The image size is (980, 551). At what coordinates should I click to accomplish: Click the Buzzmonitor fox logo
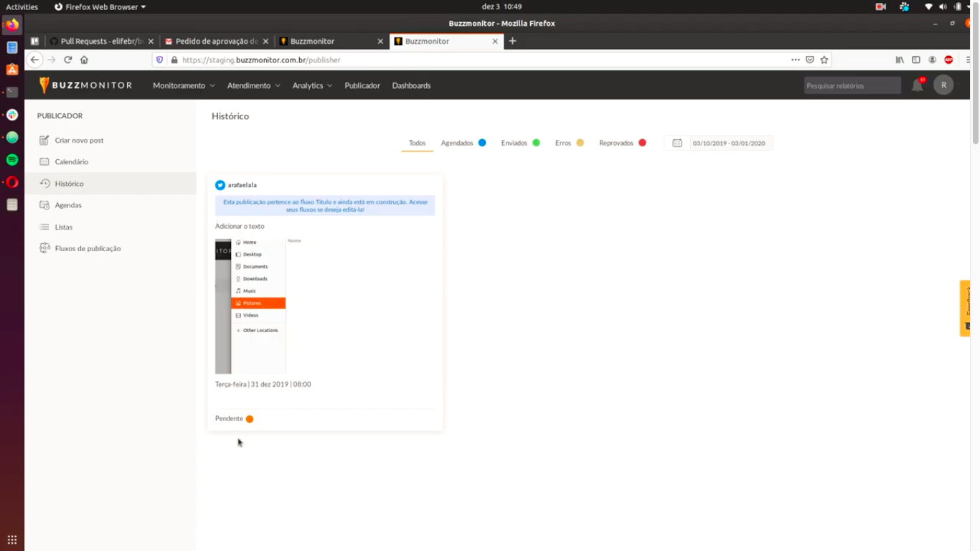point(44,85)
